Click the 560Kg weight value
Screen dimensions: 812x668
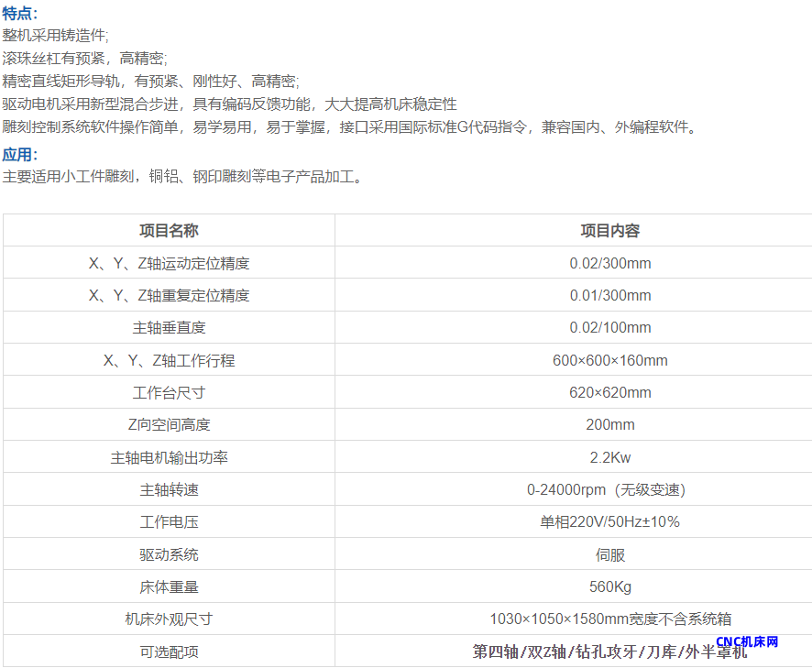pos(609,586)
